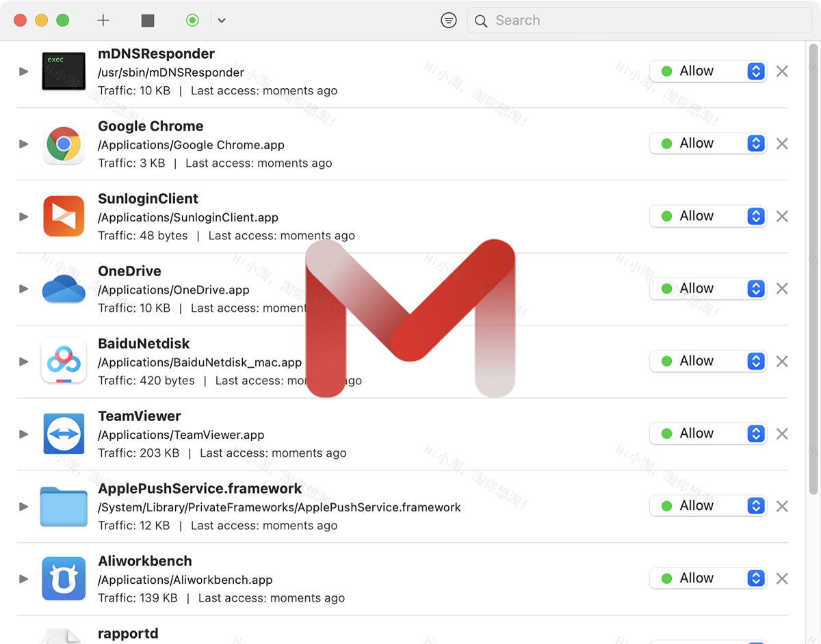Open the Allow selector for ApplePushService.framework
821x644 pixels.
(755, 506)
